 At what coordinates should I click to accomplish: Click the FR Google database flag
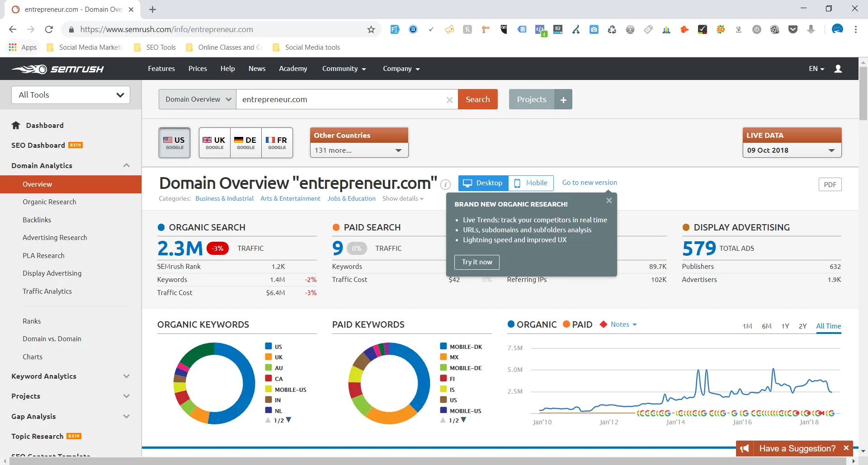277,142
